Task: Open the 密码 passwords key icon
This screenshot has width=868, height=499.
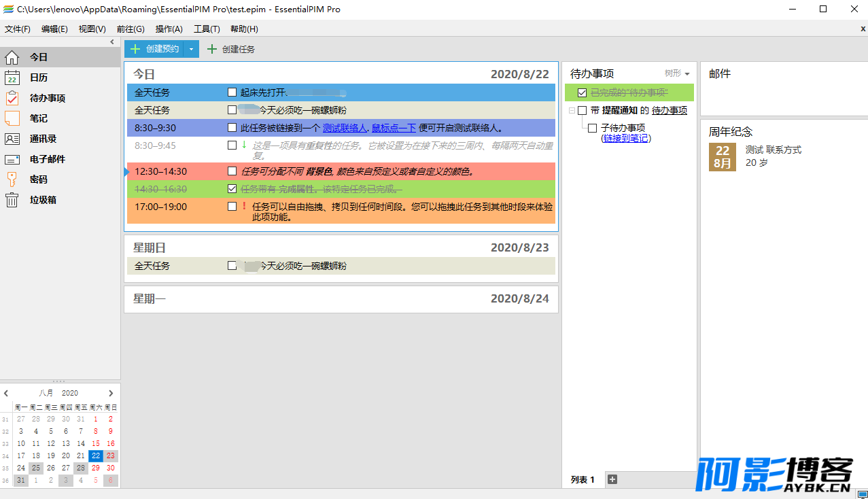Action: (x=12, y=179)
